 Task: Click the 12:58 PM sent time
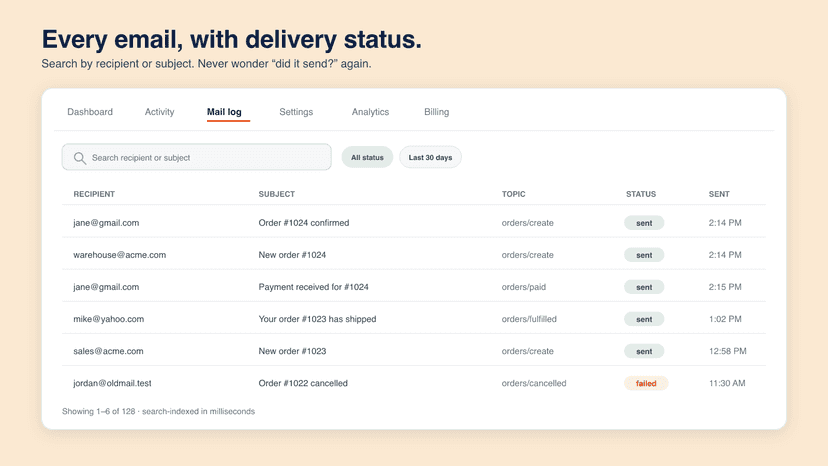click(x=728, y=351)
